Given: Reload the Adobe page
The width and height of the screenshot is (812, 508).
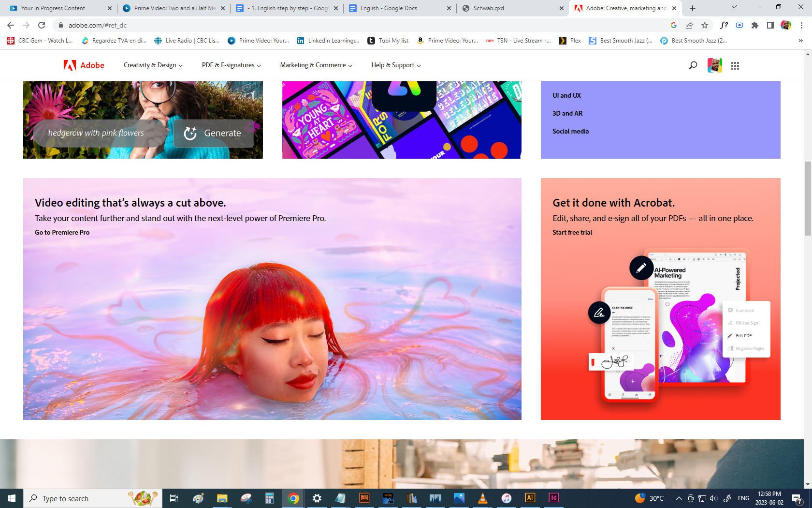Looking at the screenshot, I should [x=42, y=25].
